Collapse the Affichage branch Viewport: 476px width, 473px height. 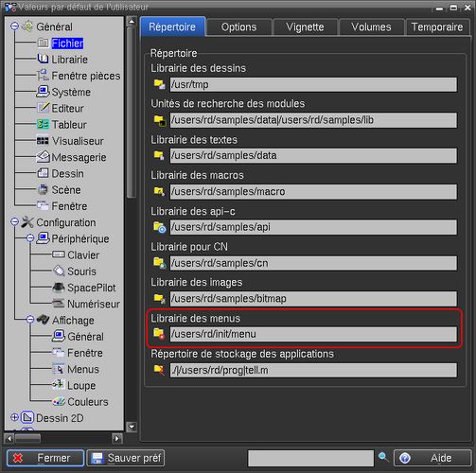coord(30,320)
